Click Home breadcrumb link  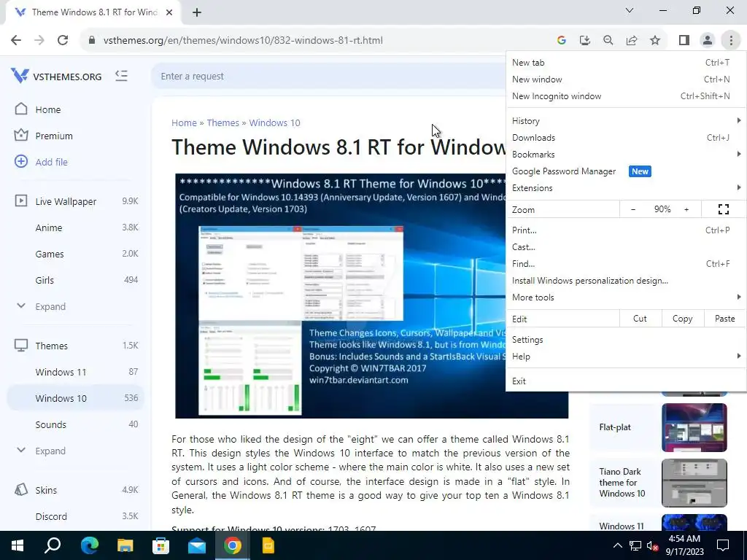[184, 122]
